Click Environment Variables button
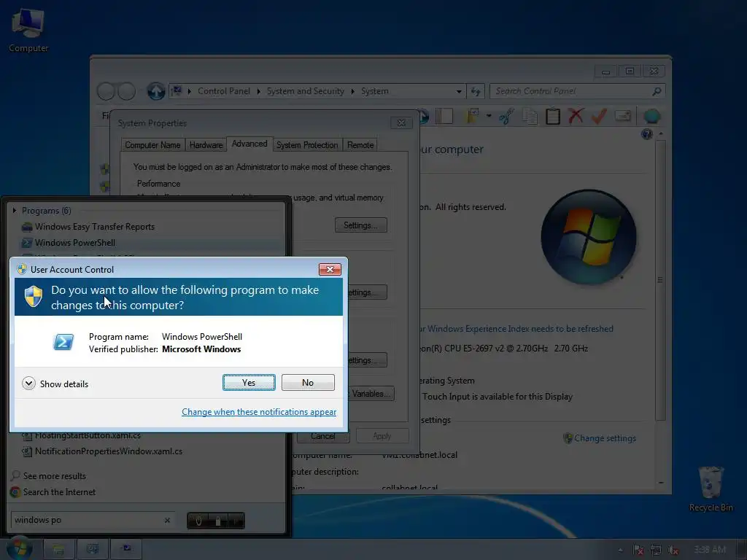The width and height of the screenshot is (747, 560). [371, 393]
